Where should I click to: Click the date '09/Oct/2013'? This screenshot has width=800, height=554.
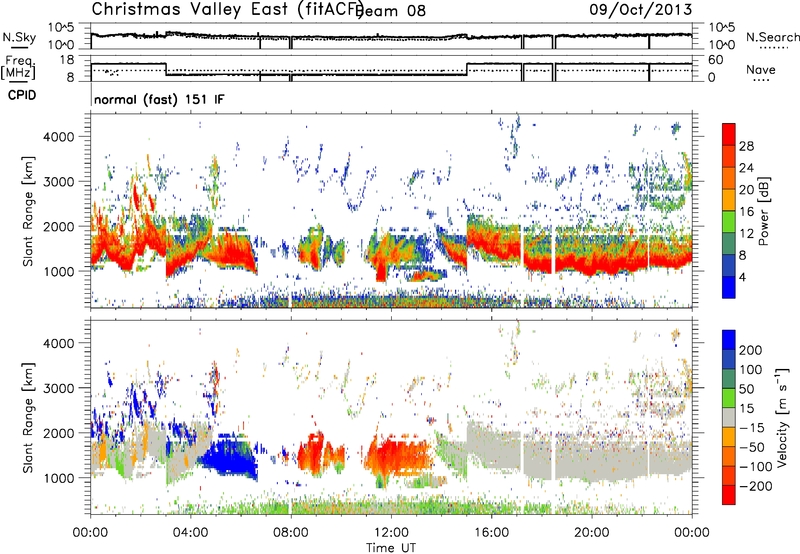pos(641,10)
